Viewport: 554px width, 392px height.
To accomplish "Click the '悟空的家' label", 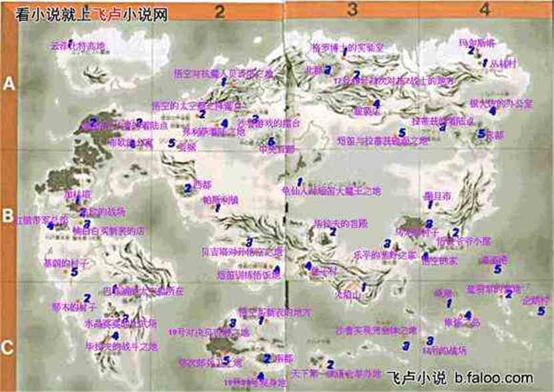I will pyautogui.click(x=441, y=261).
